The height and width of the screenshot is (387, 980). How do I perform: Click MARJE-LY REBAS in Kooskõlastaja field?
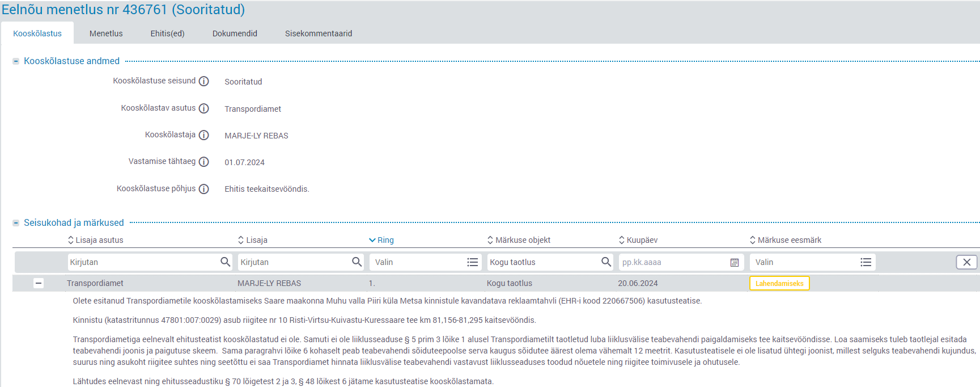pyautogui.click(x=256, y=136)
